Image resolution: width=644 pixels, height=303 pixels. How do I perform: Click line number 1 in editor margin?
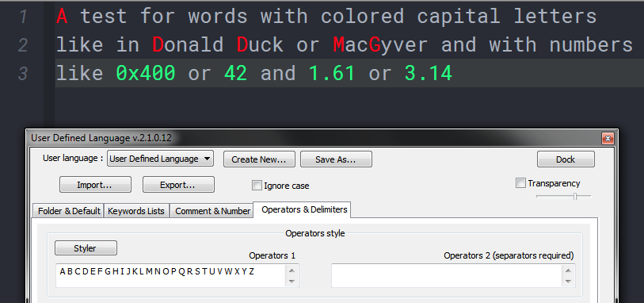24,17
